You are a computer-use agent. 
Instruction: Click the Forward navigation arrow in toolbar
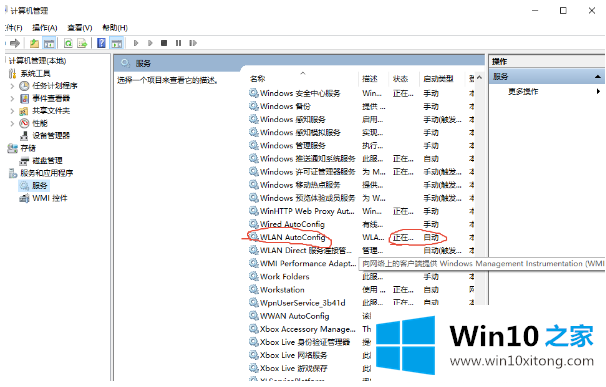click(x=15, y=43)
